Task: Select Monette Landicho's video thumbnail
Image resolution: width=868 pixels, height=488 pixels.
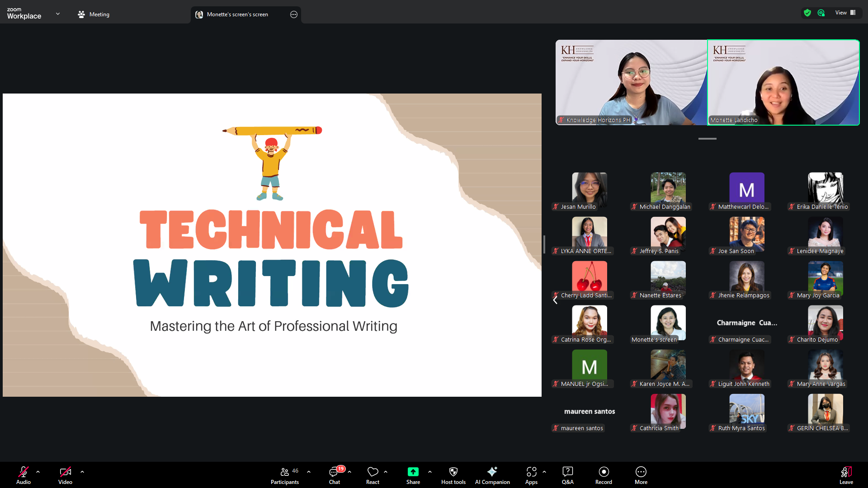Action: click(783, 82)
